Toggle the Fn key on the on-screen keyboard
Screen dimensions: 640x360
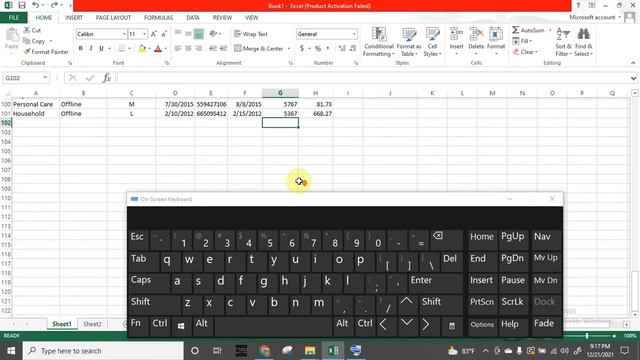(x=138, y=325)
